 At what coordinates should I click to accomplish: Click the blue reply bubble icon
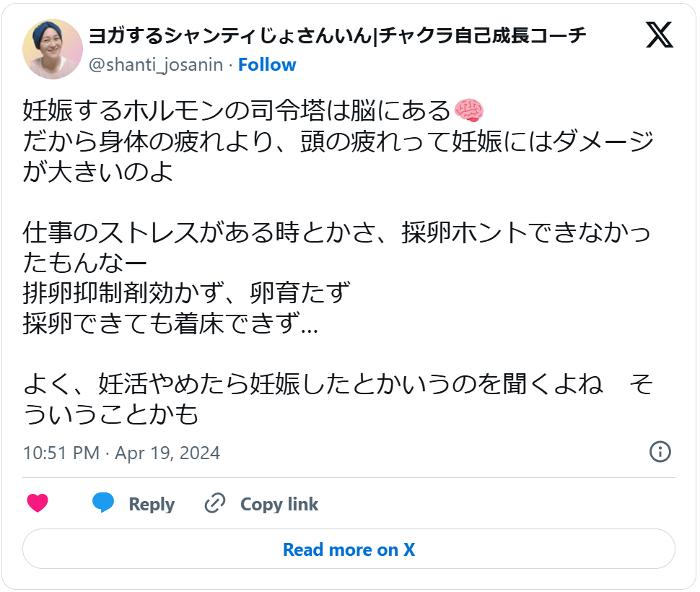pyautogui.click(x=103, y=503)
